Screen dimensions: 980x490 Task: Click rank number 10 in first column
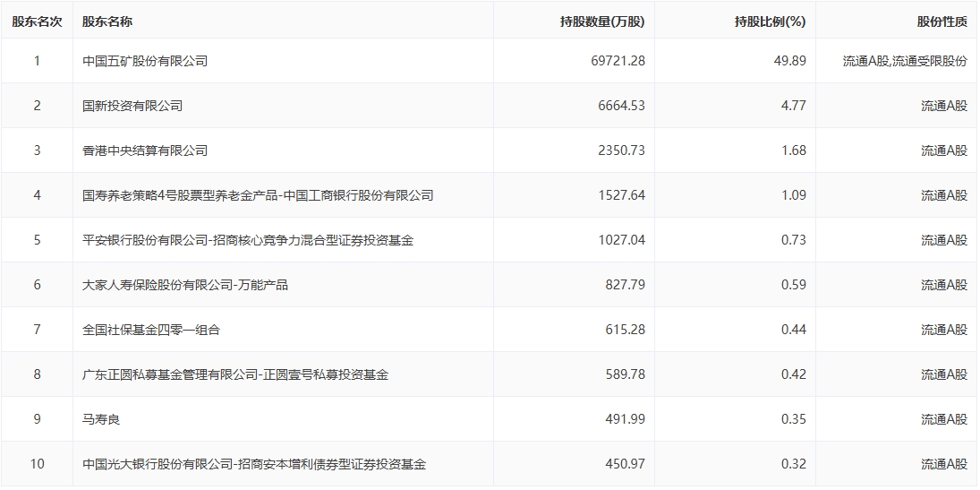click(37, 464)
